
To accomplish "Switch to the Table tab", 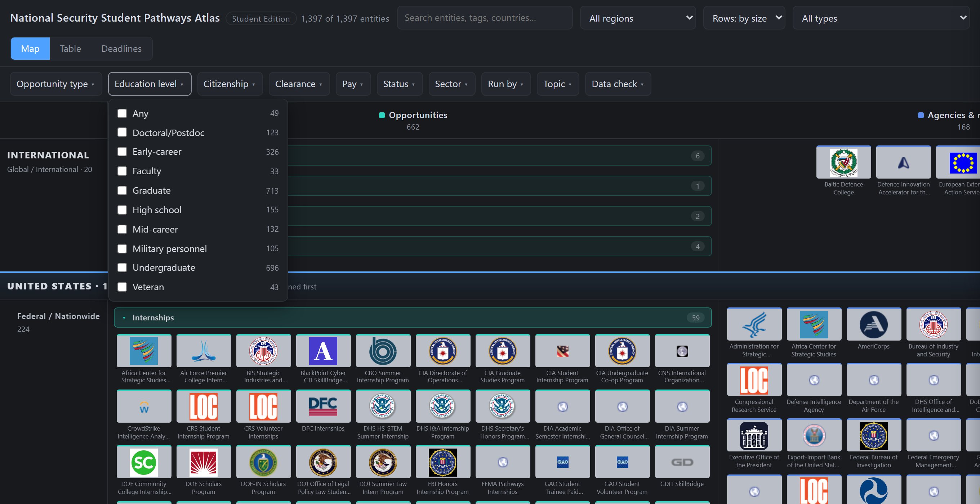I will click(x=70, y=49).
